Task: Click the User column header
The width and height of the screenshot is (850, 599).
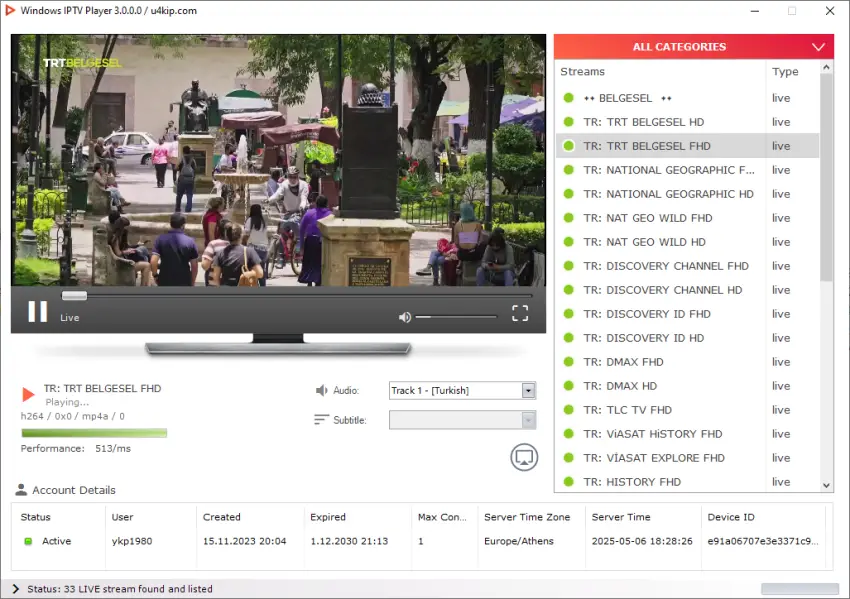Action: [151, 517]
